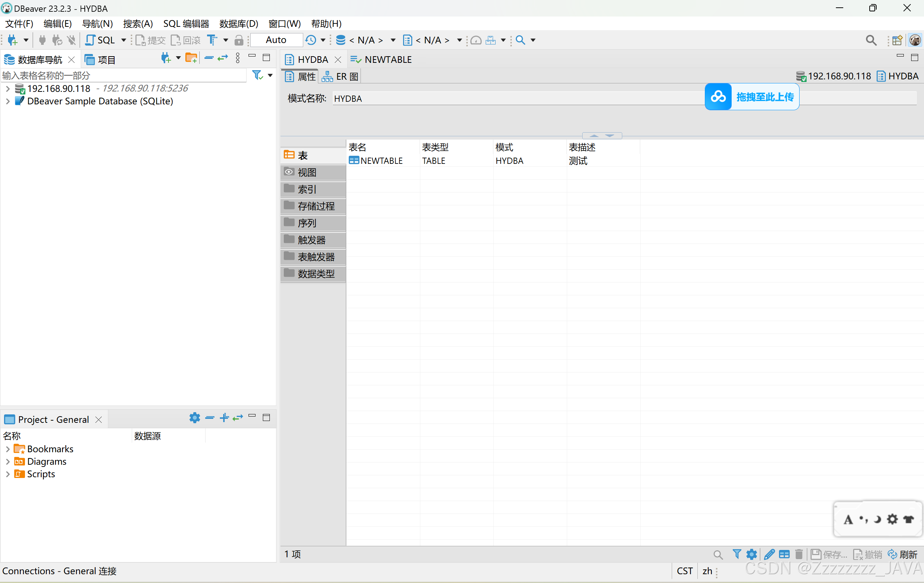Select the 视图 category

[x=313, y=172]
